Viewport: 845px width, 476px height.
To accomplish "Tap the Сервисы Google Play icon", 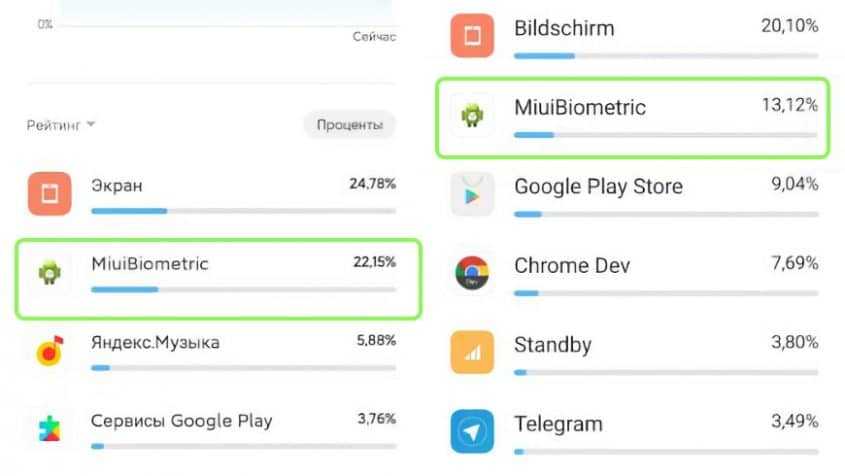I will (x=48, y=429).
